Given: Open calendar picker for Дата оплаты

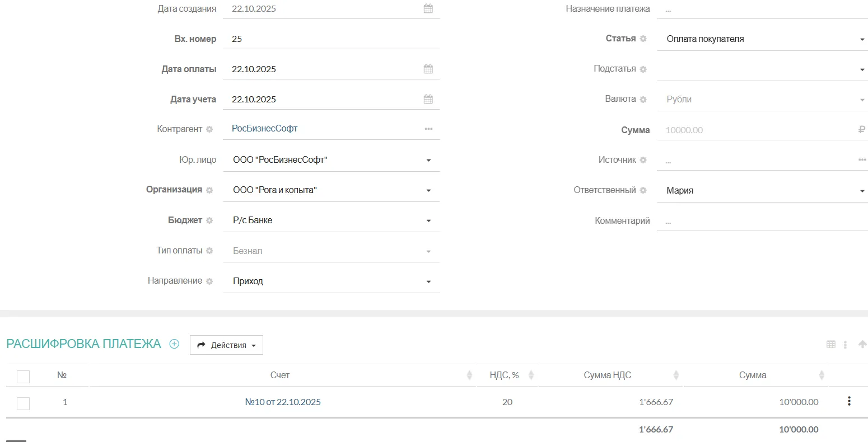Looking at the screenshot, I should [x=428, y=69].
